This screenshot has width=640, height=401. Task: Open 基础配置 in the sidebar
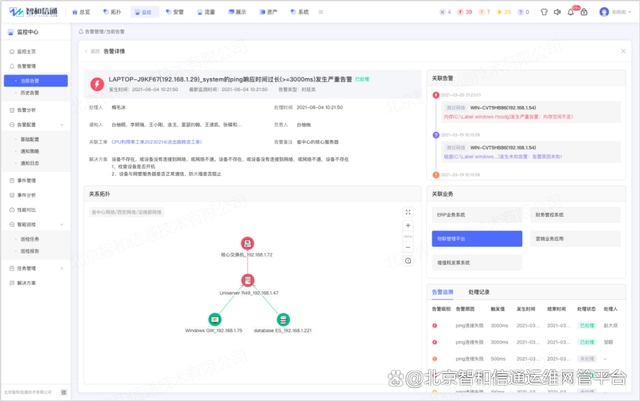(x=30, y=139)
